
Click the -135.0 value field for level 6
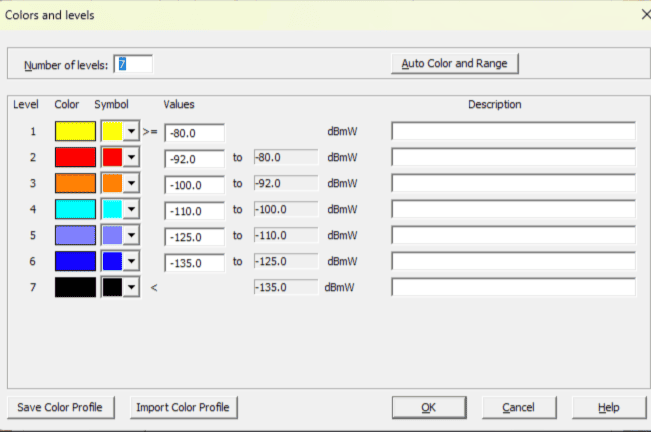195,262
